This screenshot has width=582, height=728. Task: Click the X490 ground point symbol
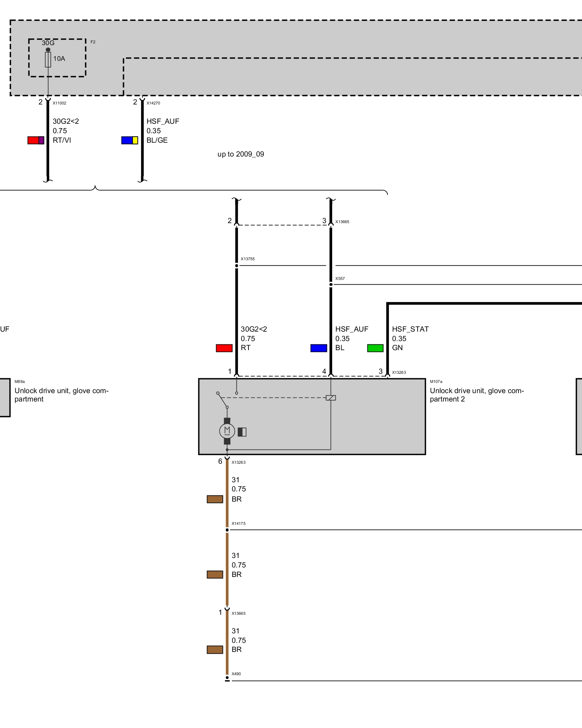[227, 679]
